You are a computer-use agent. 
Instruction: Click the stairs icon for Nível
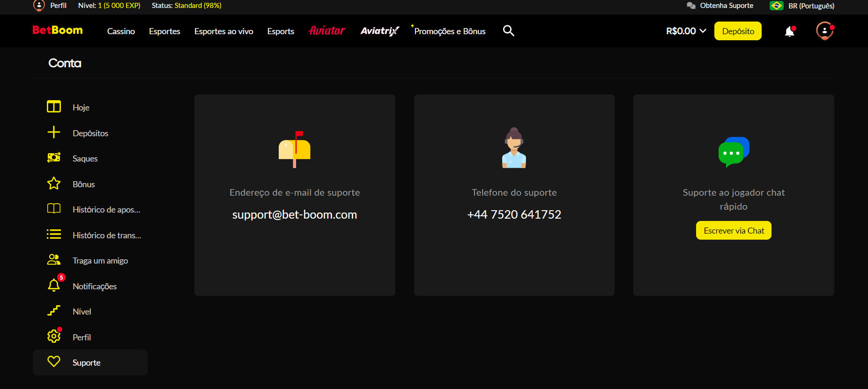click(x=54, y=310)
